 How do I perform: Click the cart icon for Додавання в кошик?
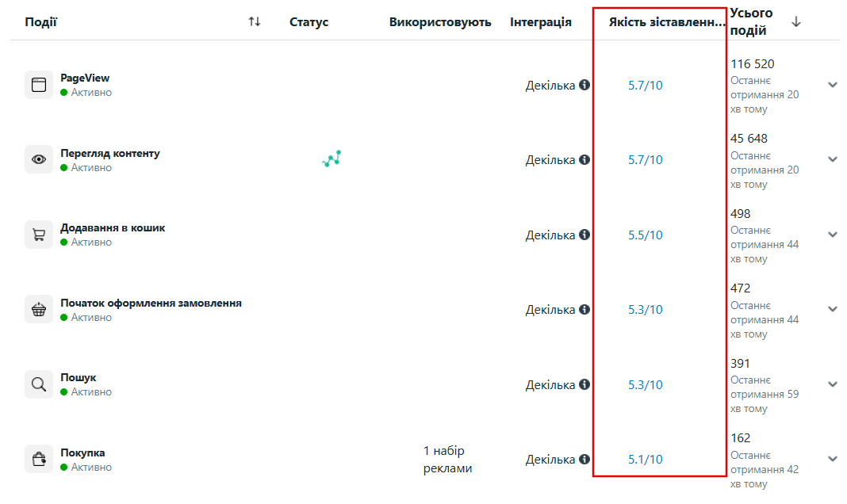click(x=39, y=235)
